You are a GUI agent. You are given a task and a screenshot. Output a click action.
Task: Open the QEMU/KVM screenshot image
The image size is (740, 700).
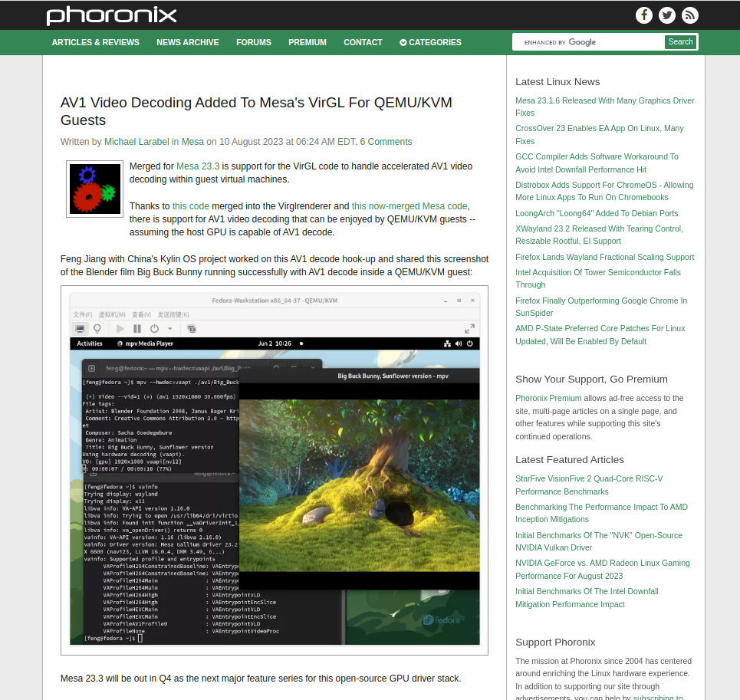coord(275,470)
